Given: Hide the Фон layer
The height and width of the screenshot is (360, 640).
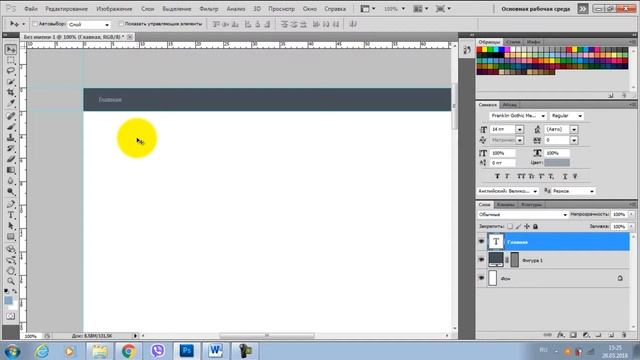Looking at the screenshot, I should [x=482, y=278].
